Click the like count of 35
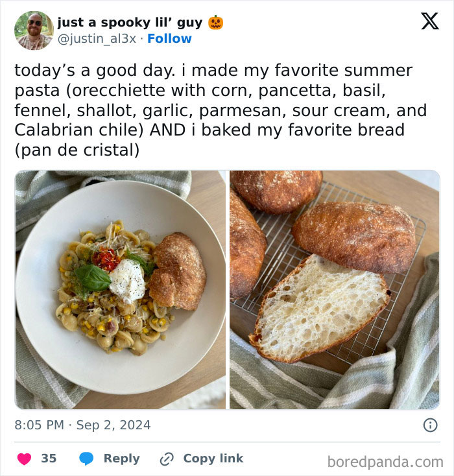Image resolution: width=454 pixels, height=476 pixels. coord(49,458)
